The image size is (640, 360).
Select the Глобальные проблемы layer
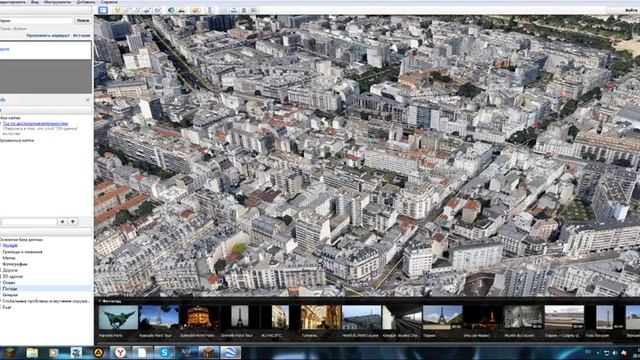pyautogui.click(x=46, y=301)
